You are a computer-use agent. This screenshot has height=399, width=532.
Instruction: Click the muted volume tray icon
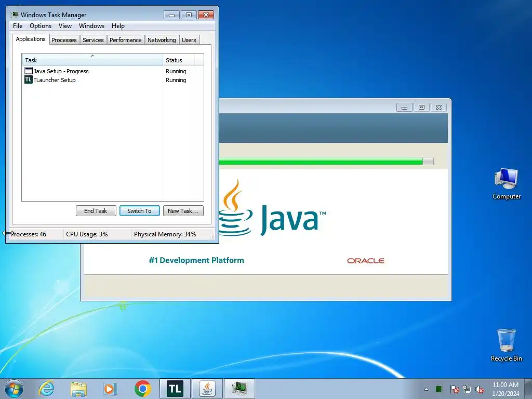tap(480, 389)
